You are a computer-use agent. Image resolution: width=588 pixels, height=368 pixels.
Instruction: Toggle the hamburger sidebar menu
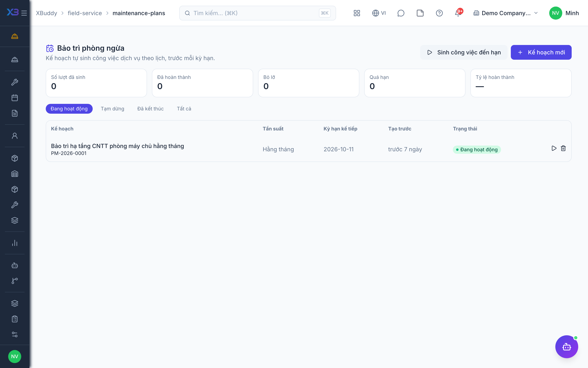tap(24, 13)
